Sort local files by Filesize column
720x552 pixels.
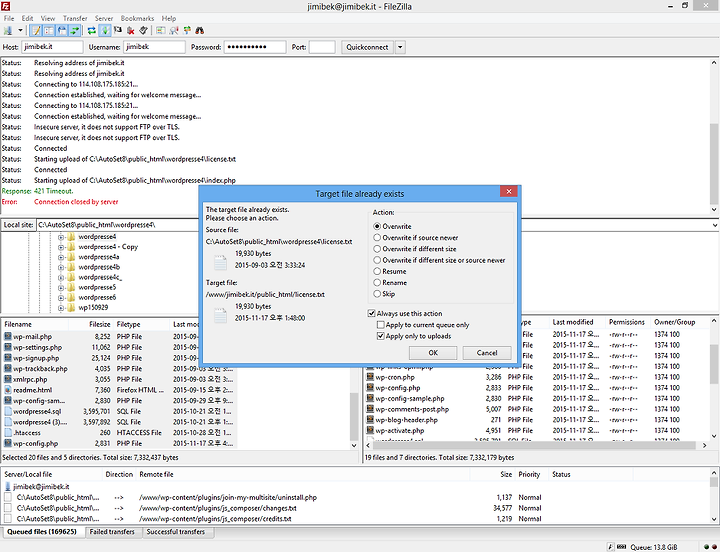point(91,324)
